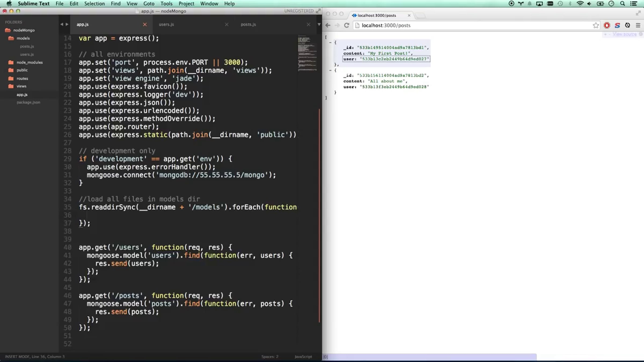Collapse first JSON object in browser
This screenshot has height=362, width=644.
[x=330, y=42]
